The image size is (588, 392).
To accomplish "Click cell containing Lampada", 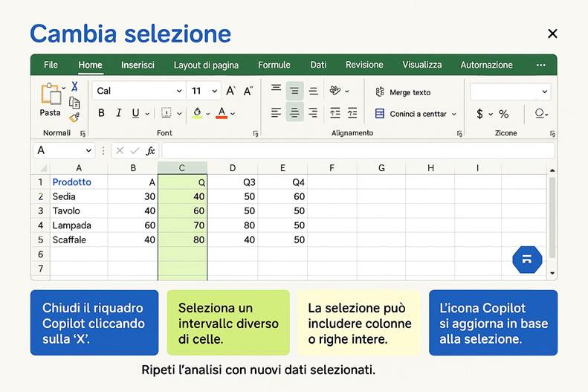I will pyautogui.click(x=79, y=225).
